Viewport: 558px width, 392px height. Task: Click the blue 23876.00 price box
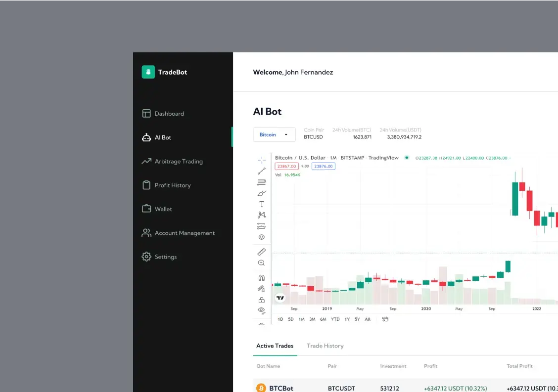324,166
